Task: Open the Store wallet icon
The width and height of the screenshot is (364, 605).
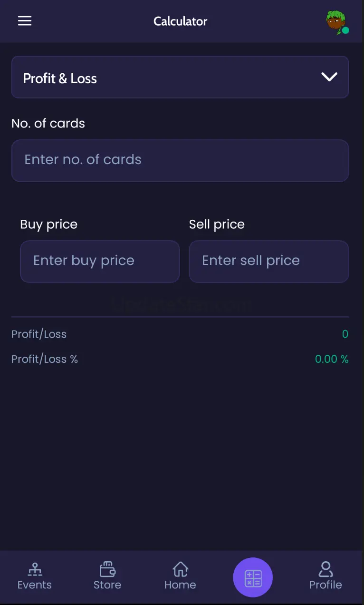Action: (x=107, y=568)
